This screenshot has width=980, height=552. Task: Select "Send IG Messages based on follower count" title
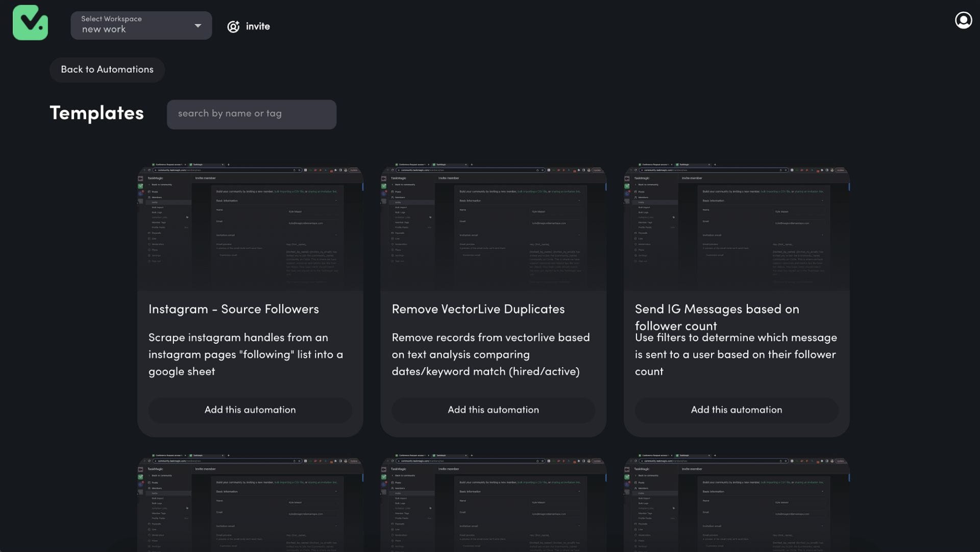pyautogui.click(x=717, y=317)
